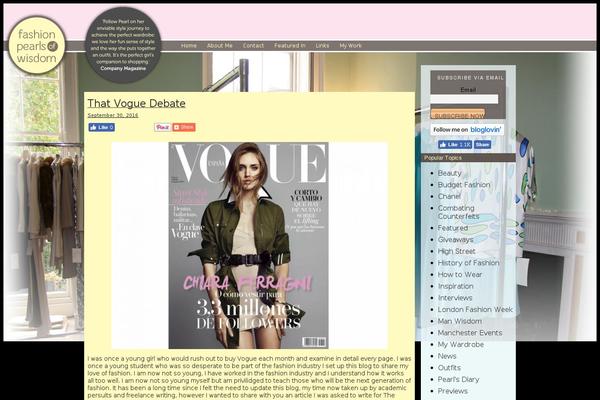
Task: Go to the About Me page
Action: coord(220,46)
